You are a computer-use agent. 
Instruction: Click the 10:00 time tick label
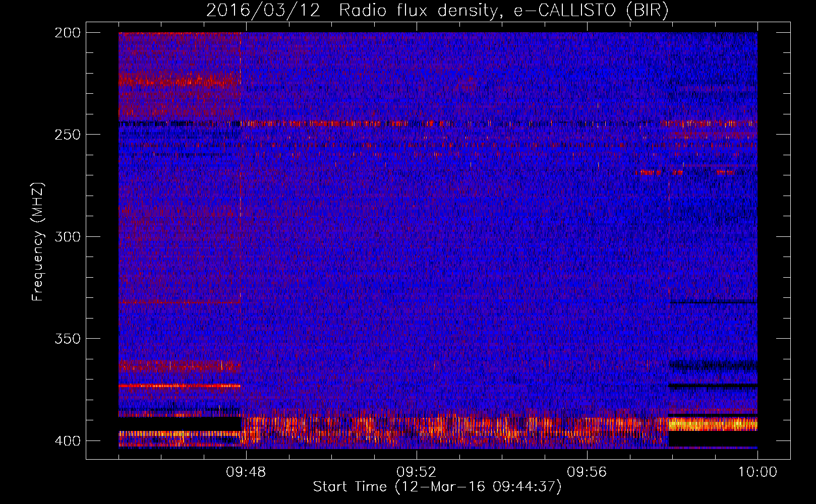coord(757,472)
